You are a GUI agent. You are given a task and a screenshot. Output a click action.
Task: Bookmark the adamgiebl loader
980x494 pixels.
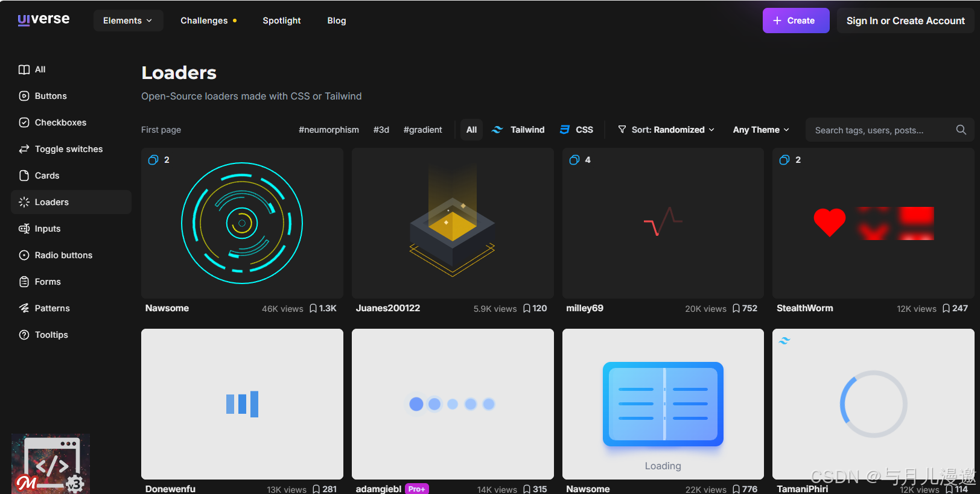(x=527, y=489)
